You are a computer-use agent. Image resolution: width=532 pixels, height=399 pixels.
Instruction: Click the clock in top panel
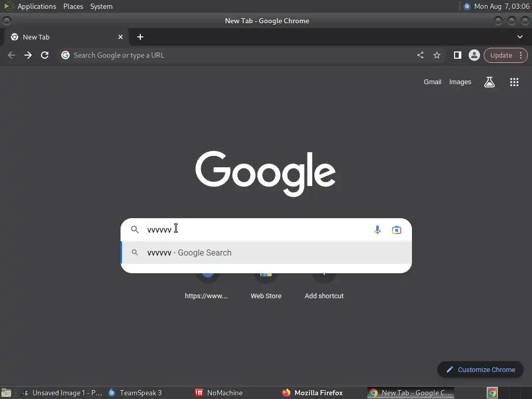point(501,6)
